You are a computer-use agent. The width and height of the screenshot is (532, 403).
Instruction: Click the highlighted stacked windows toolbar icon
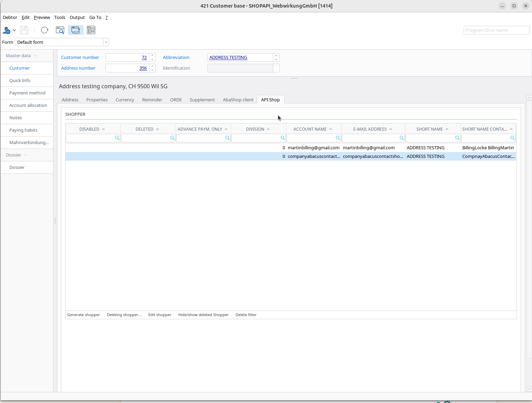click(x=76, y=30)
